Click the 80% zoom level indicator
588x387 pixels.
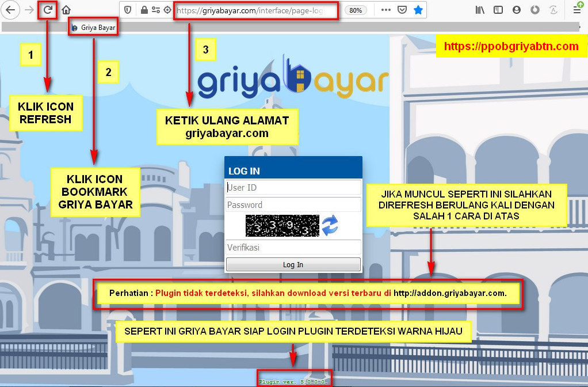[x=356, y=10]
